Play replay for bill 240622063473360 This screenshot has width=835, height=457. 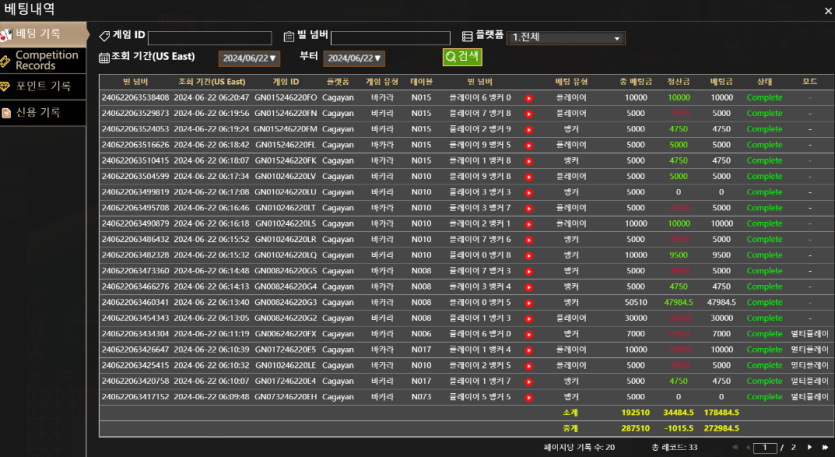[529, 272]
